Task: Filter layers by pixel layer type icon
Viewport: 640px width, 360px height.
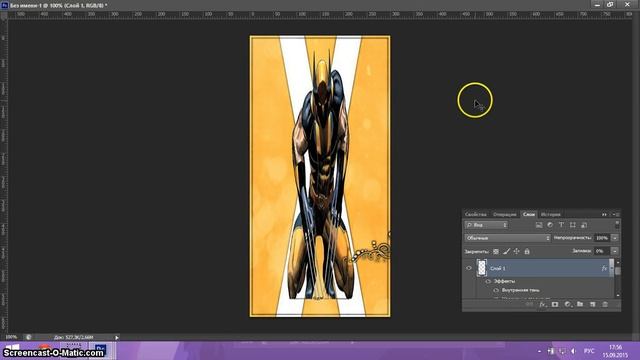Action: click(x=539, y=225)
